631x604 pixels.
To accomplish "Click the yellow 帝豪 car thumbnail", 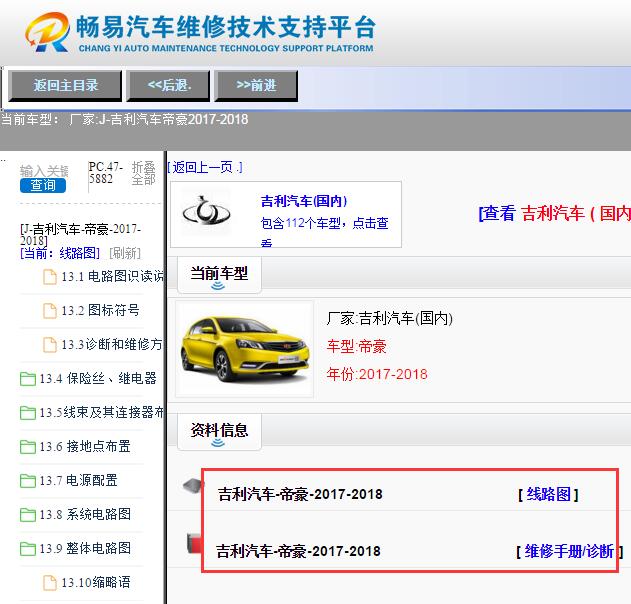I will click(244, 349).
